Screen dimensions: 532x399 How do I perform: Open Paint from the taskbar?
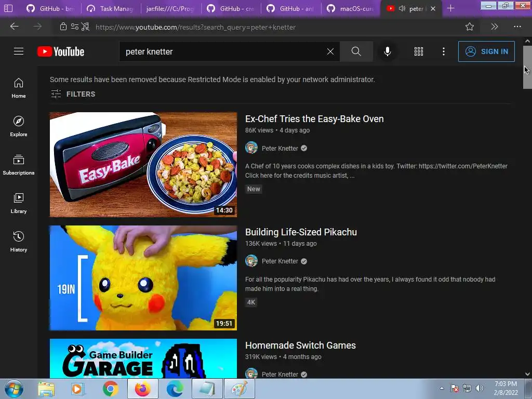click(239, 389)
